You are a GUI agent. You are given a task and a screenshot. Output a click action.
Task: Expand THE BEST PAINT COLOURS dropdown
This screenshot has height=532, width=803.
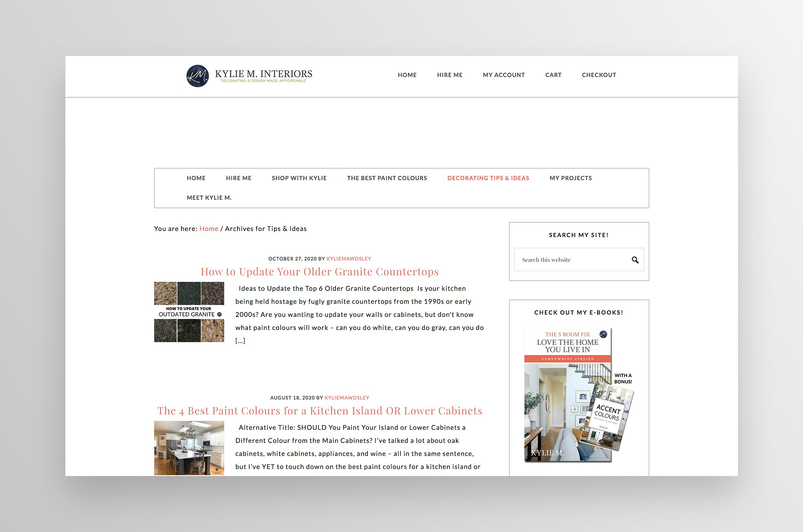(387, 178)
